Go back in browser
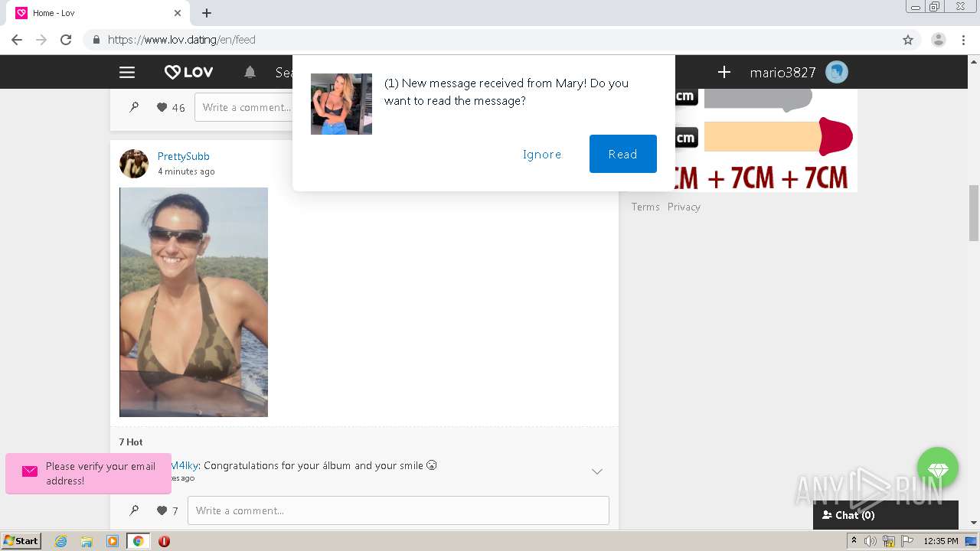The width and height of the screenshot is (980, 551). point(17,40)
